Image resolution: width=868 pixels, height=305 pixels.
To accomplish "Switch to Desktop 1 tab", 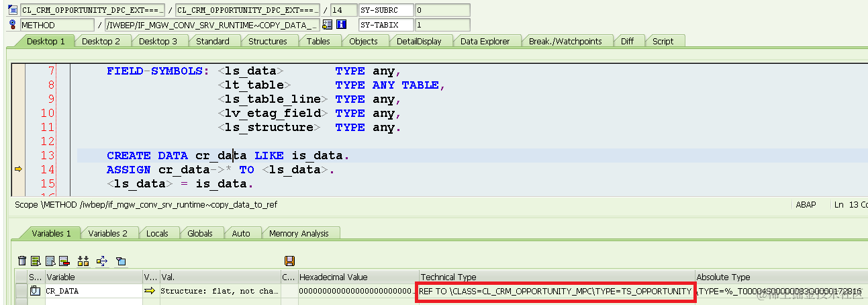I will pyautogui.click(x=46, y=41).
